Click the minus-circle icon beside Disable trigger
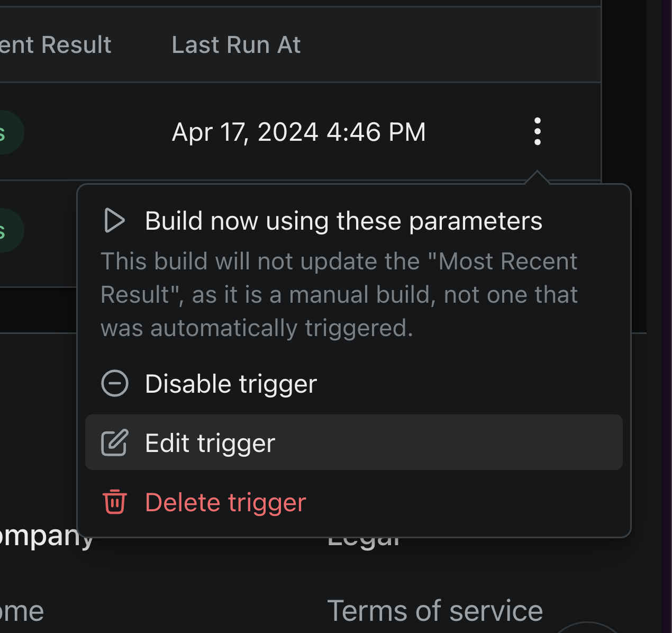The image size is (672, 633). click(x=114, y=383)
